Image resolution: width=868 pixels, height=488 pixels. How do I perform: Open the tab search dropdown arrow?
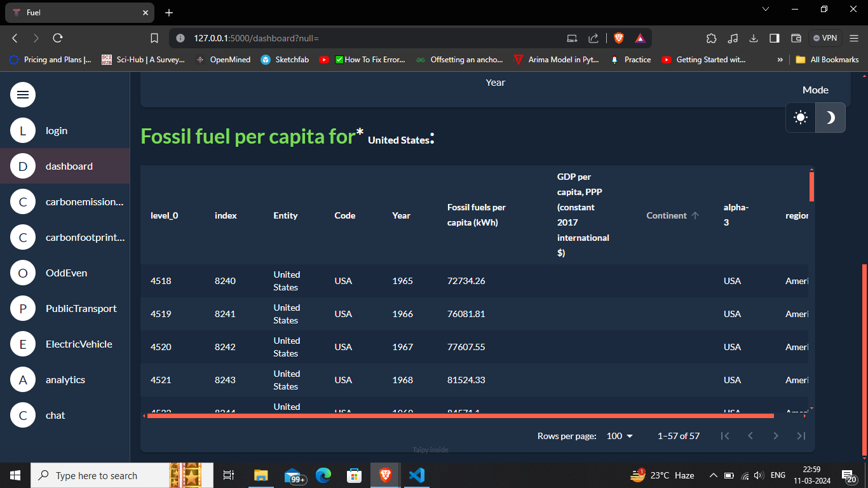[x=766, y=9]
